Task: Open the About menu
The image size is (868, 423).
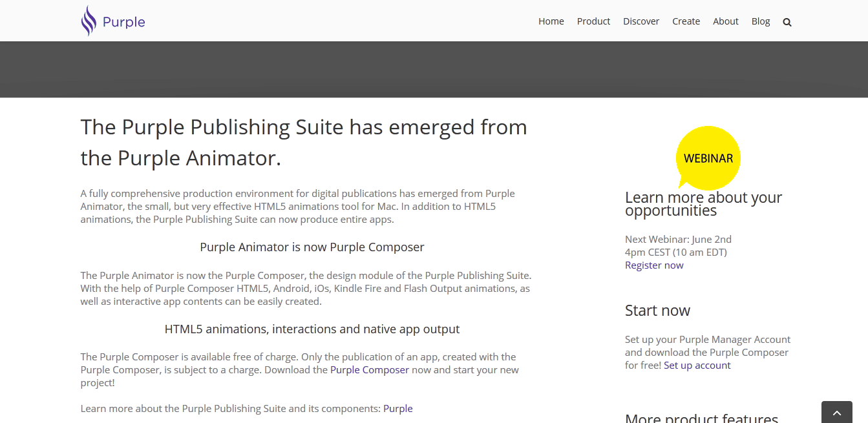Action: (725, 21)
